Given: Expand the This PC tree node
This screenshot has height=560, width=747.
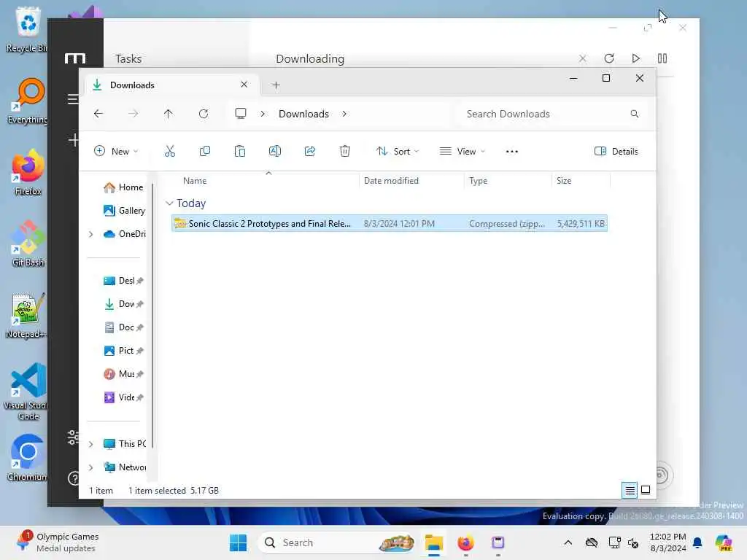Looking at the screenshot, I should point(91,444).
